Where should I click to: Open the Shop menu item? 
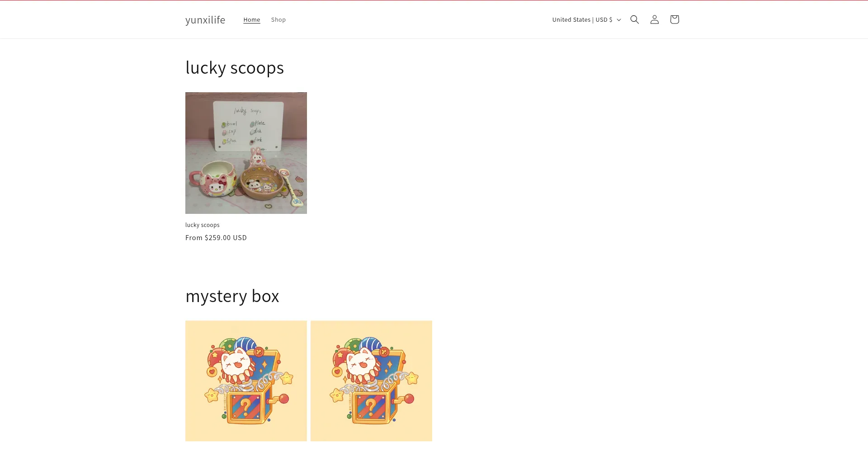(x=278, y=19)
